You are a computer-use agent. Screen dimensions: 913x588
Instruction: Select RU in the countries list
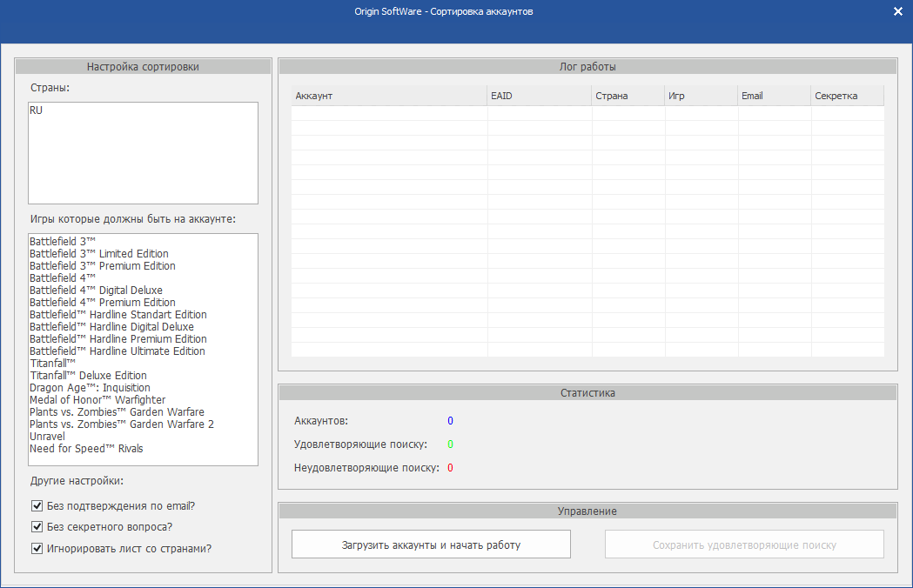click(x=37, y=110)
